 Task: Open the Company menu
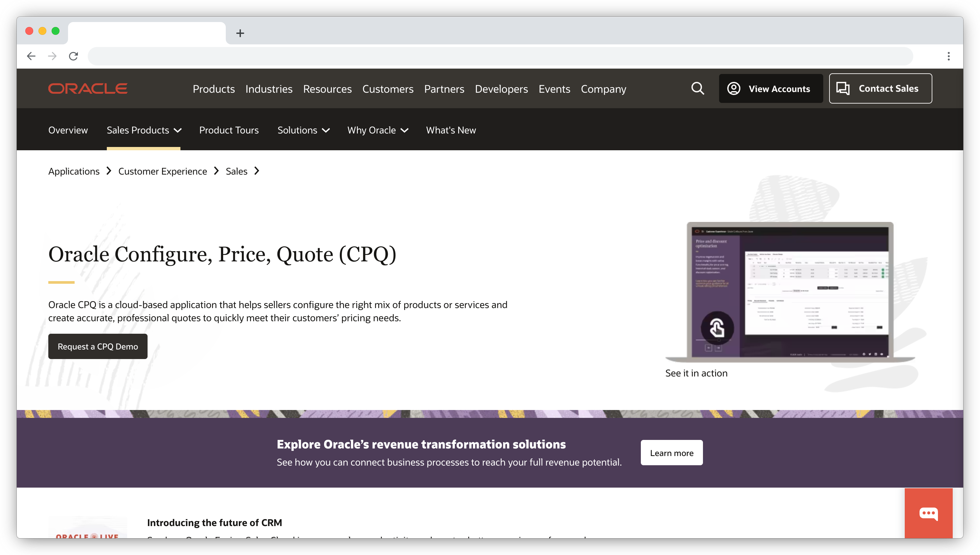tap(603, 89)
